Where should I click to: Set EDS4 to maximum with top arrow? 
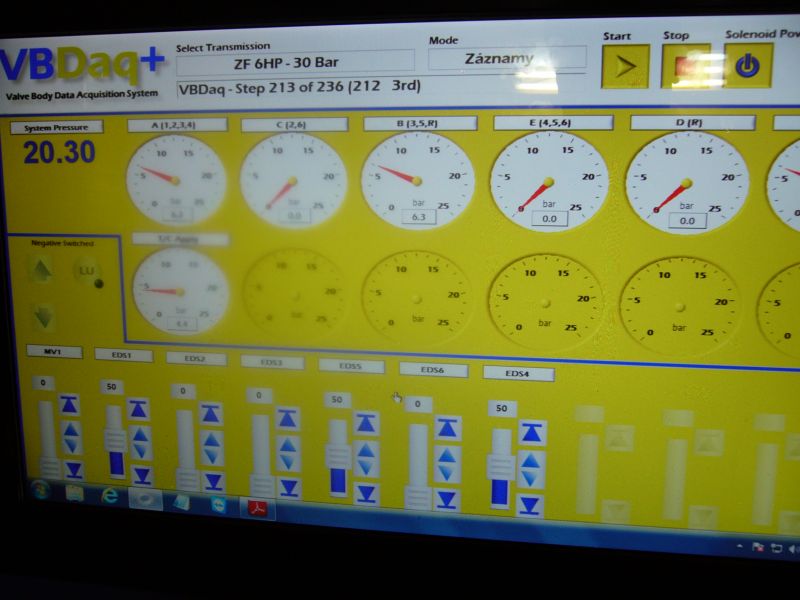click(532, 433)
